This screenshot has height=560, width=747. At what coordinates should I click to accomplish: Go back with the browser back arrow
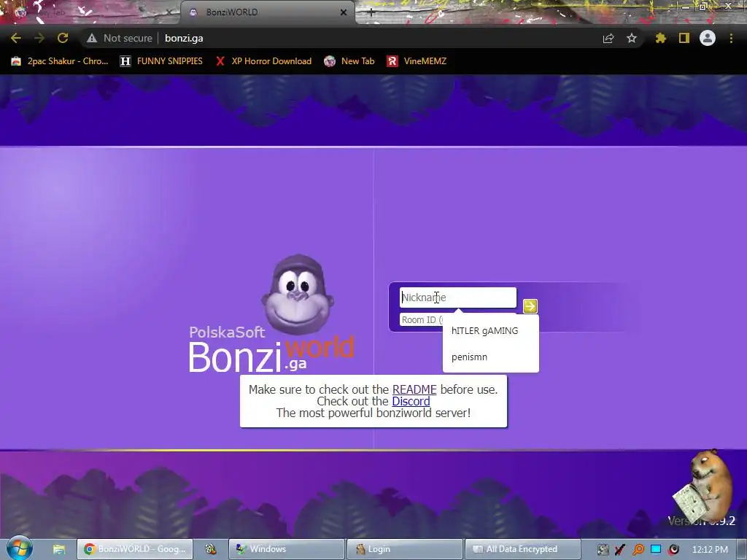pos(16,38)
